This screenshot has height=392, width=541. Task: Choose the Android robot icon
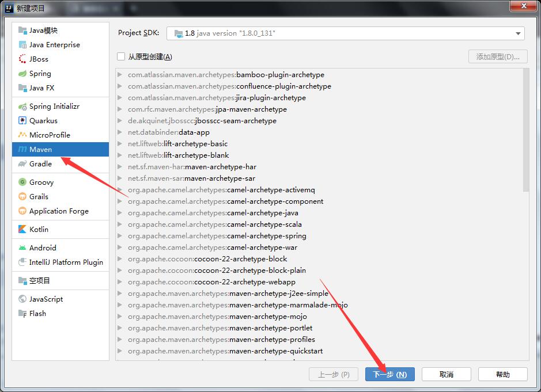pos(22,248)
